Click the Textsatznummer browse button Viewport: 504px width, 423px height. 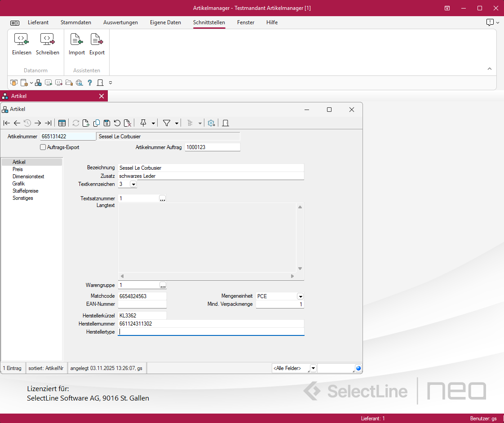tap(163, 198)
